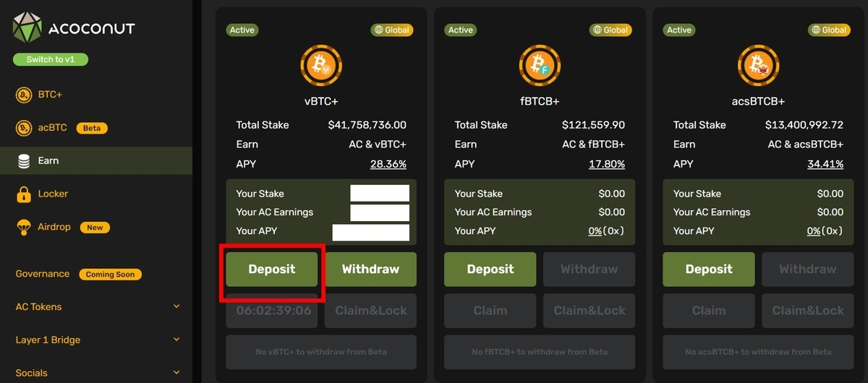Click the BTC+ coin icon in sidebar
Viewport: 868px width, 383px height.
coord(24,95)
